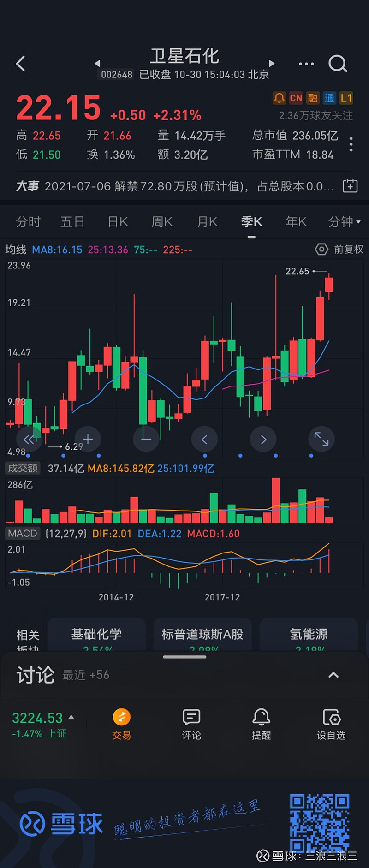Expand quote details via vertical dots
369x868 pixels.
pos(351,144)
